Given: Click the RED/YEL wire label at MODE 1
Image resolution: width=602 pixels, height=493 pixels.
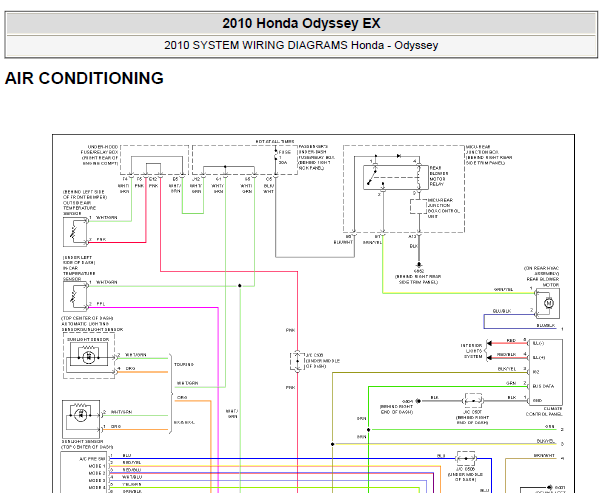Looking at the screenshot, I should (x=132, y=462).
